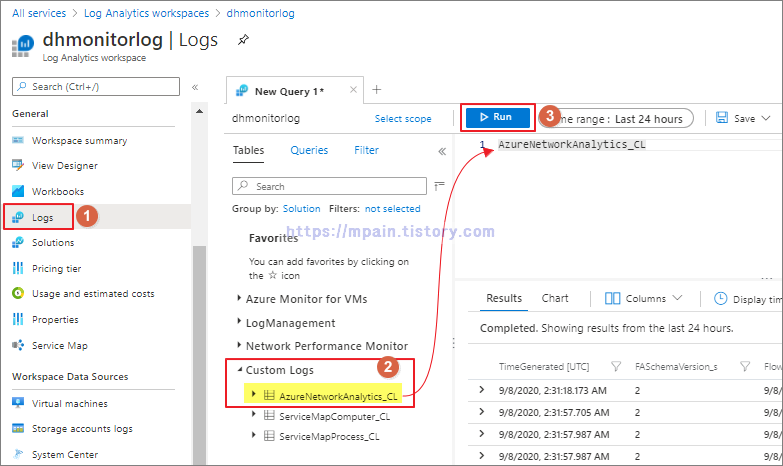The height and width of the screenshot is (466, 783).
Task: Expand the LogManagement group
Action: click(239, 322)
